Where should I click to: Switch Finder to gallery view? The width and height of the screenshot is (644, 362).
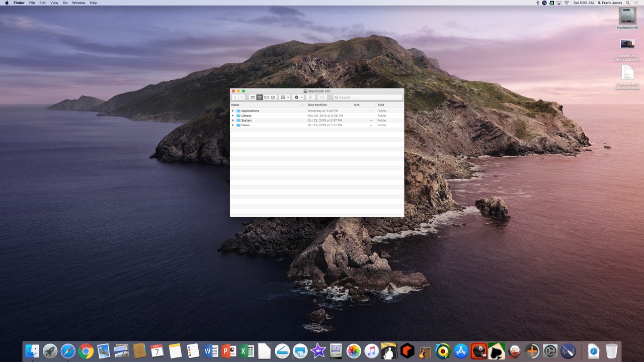(273, 98)
